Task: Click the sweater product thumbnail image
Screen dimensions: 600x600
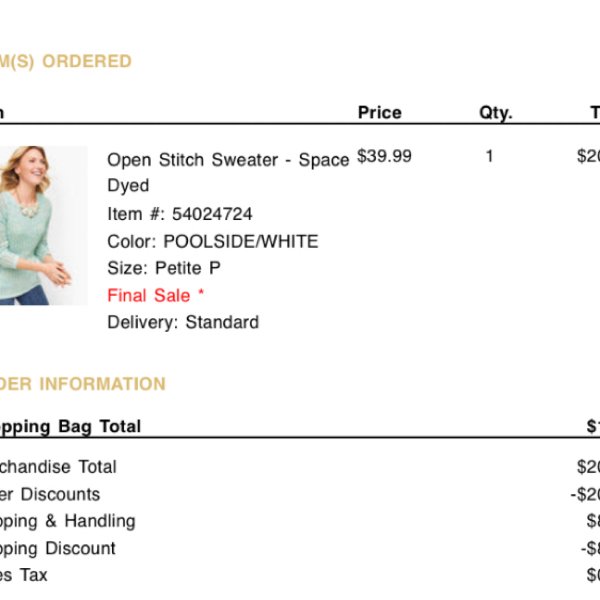Action: [x=43, y=225]
